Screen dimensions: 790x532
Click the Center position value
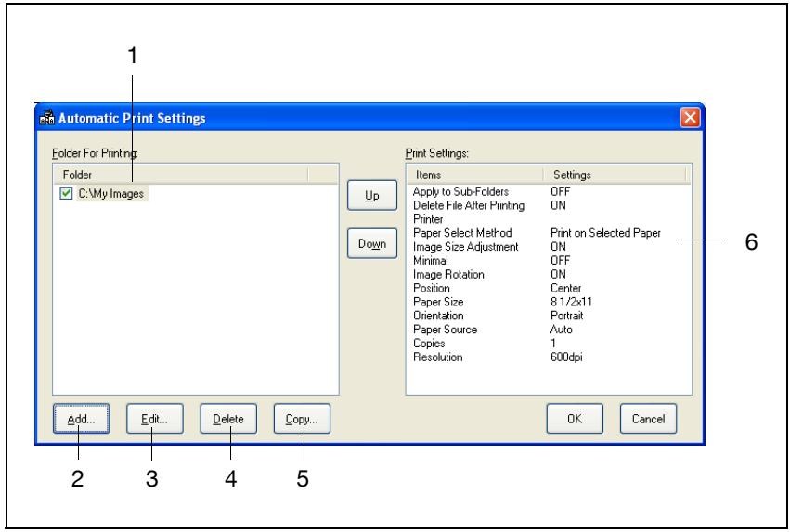click(x=565, y=288)
